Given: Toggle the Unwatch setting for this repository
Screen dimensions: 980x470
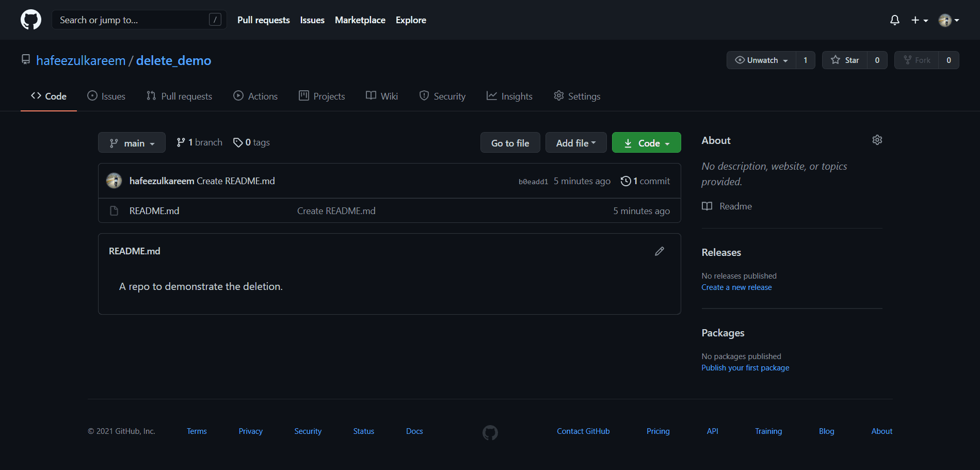Looking at the screenshot, I should point(760,60).
